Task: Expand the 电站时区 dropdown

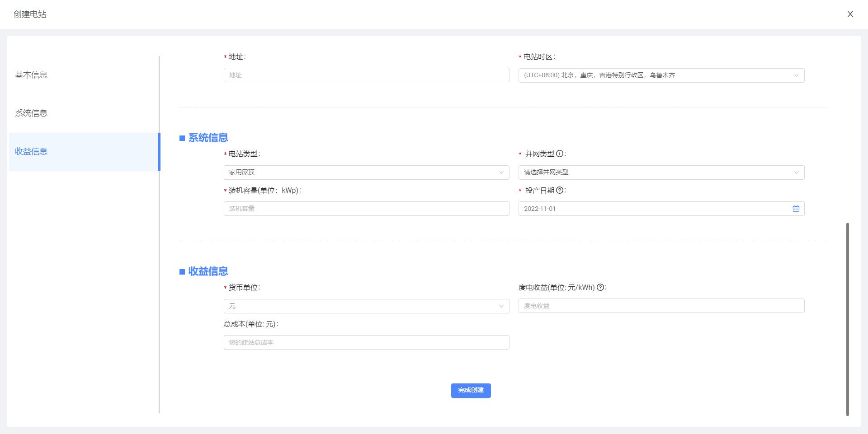Action: click(661, 75)
